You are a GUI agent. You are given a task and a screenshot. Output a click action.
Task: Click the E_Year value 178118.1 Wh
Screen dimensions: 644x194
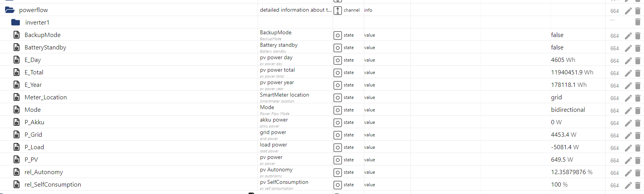569,85
